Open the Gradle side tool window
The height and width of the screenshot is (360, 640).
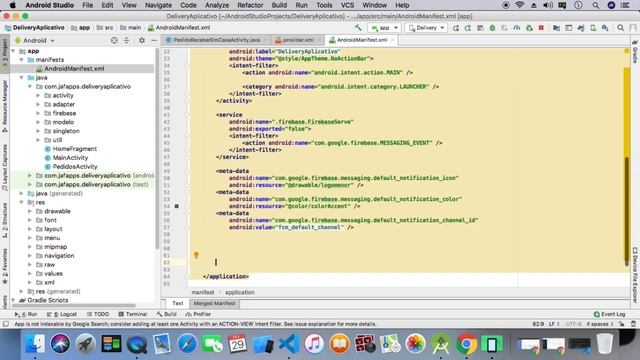click(x=635, y=52)
